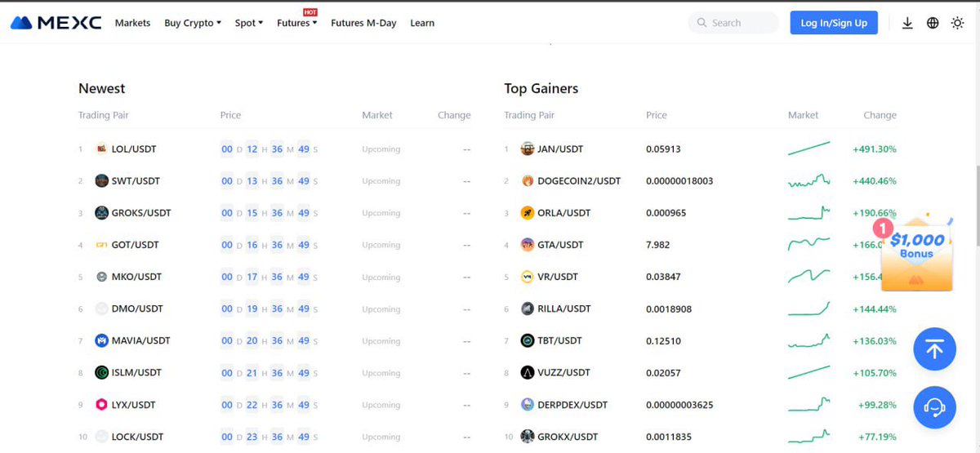Expand the Spot dropdown menu
The width and height of the screenshot is (980, 453).
249,23
